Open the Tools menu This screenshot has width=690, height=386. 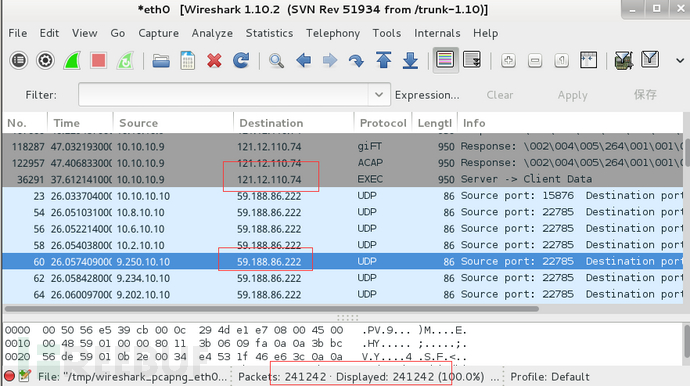pyautogui.click(x=387, y=33)
